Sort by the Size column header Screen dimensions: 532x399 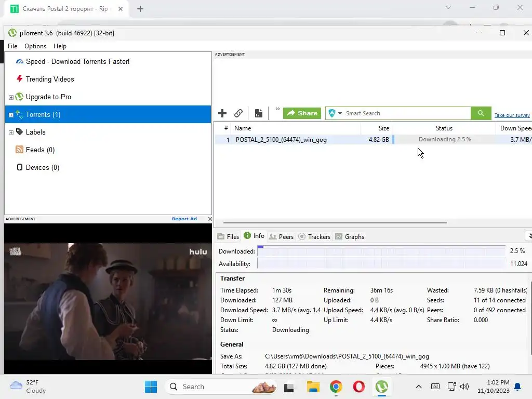377,128
